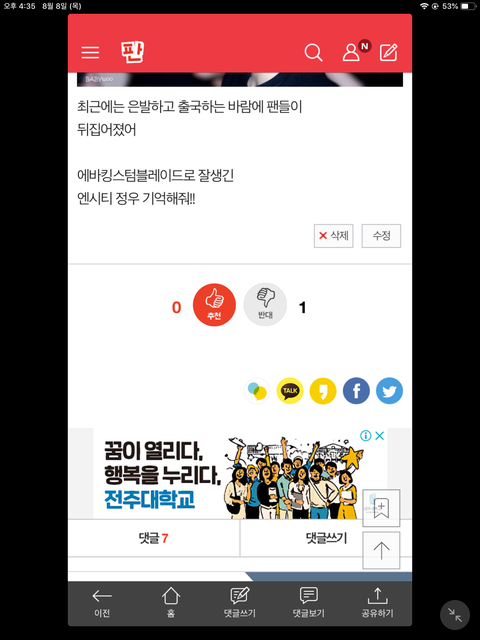This screenshot has height=640, width=480.
Task: Tap the write post pencil icon
Action: point(389,53)
